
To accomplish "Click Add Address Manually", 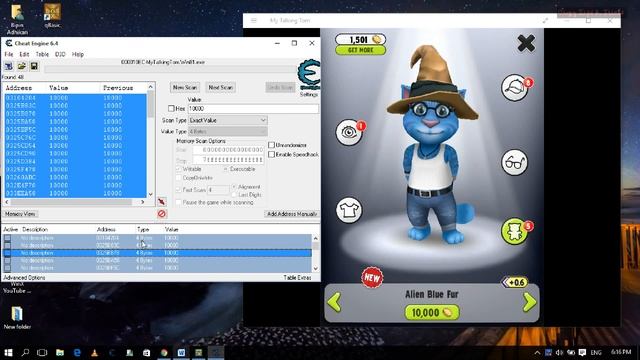I will pyautogui.click(x=292, y=214).
